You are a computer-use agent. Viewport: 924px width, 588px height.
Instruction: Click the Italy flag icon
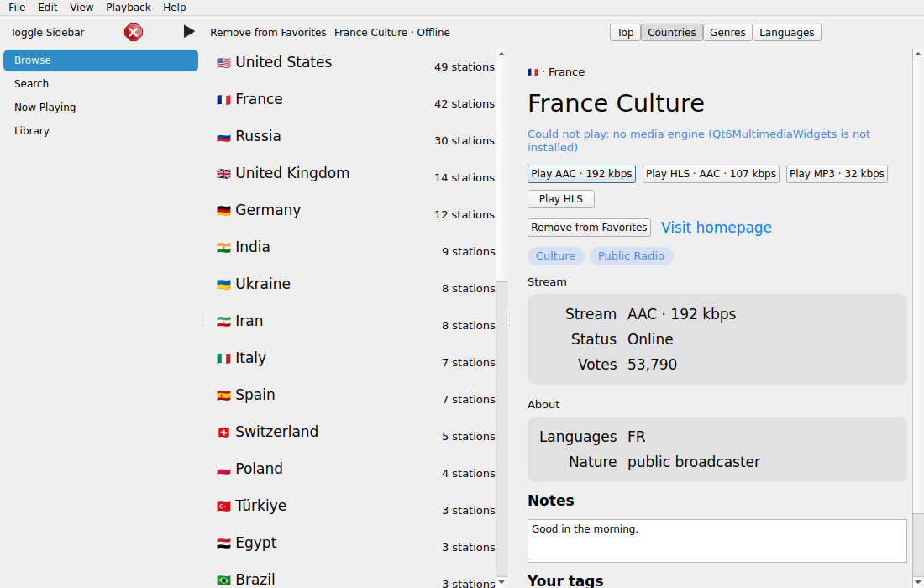(223, 358)
